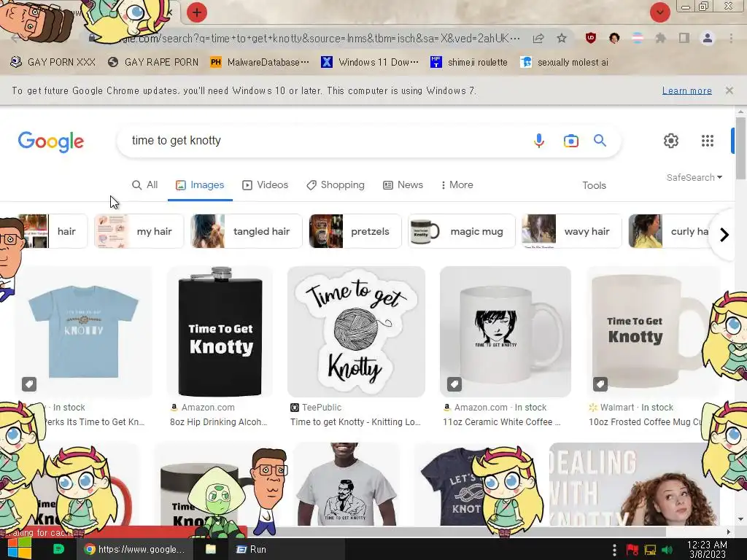Open File Explorer from the taskbar
The width and height of the screenshot is (747, 560).
(x=211, y=549)
